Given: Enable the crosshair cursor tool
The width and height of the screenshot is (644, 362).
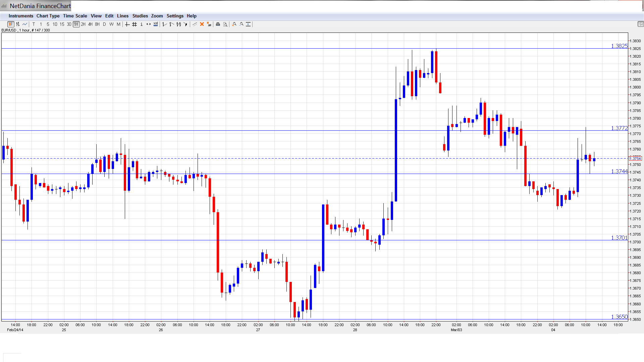Looking at the screenshot, I should click(127, 24).
